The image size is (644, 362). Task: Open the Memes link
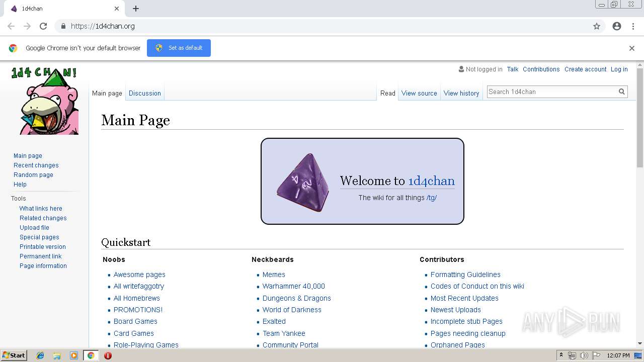click(x=274, y=275)
